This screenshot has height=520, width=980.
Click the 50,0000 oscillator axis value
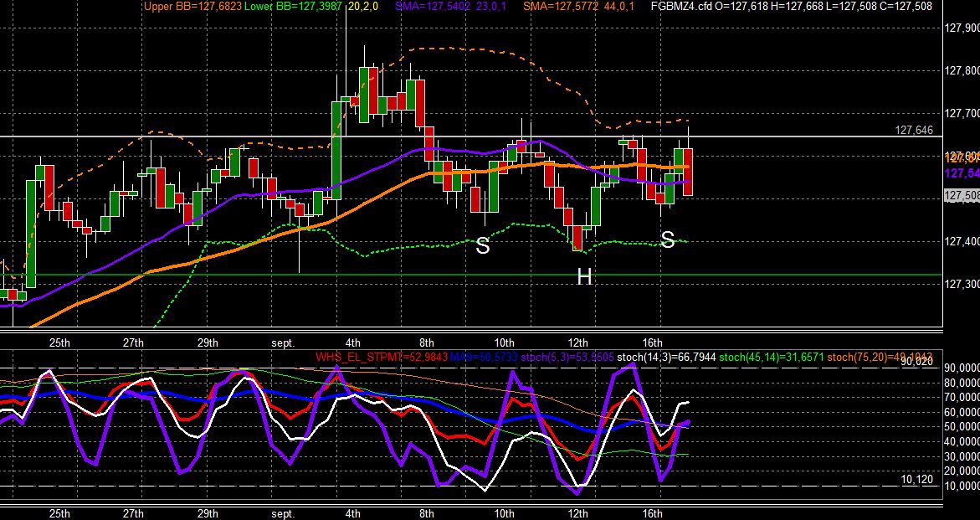(x=962, y=427)
